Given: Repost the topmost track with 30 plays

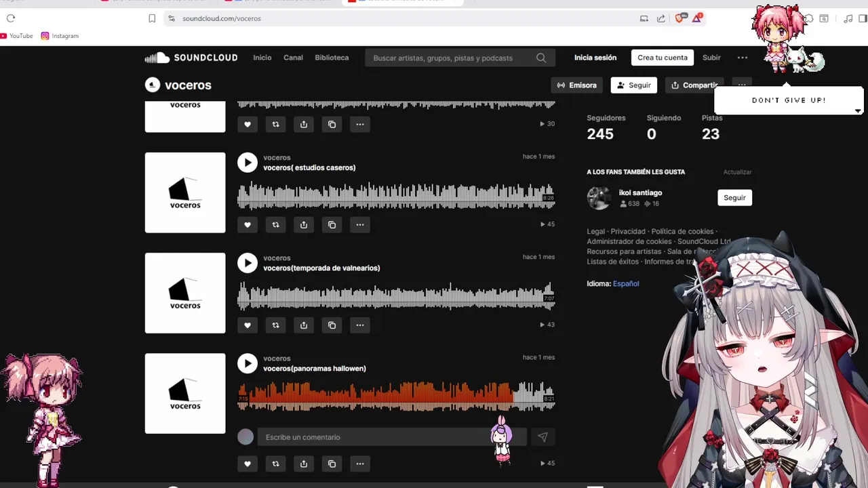Looking at the screenshot, I should pyautogui.click(x=275, y=124).
